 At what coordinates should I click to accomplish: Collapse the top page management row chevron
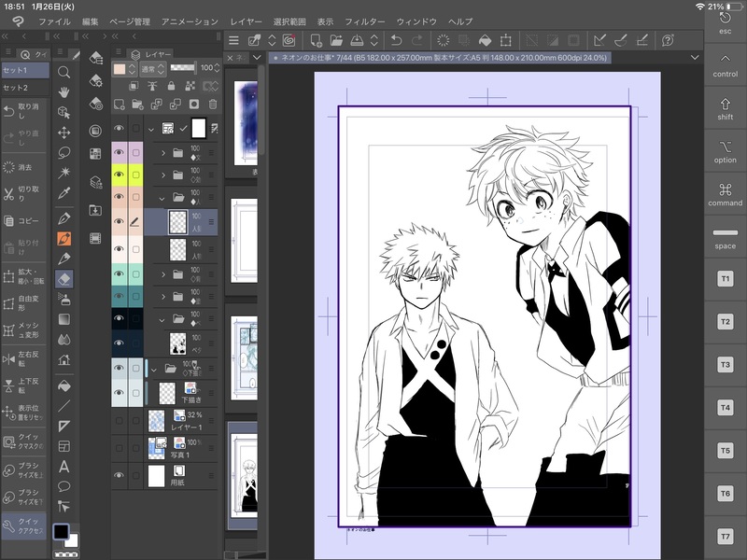[151, 129]
